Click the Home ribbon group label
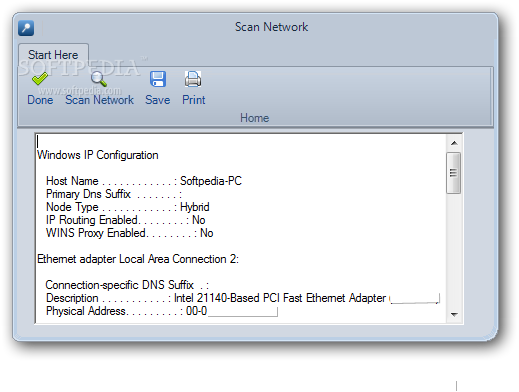The width and height of the screenshot is (519, 392). pyautogui.click(x=255, y=118)
